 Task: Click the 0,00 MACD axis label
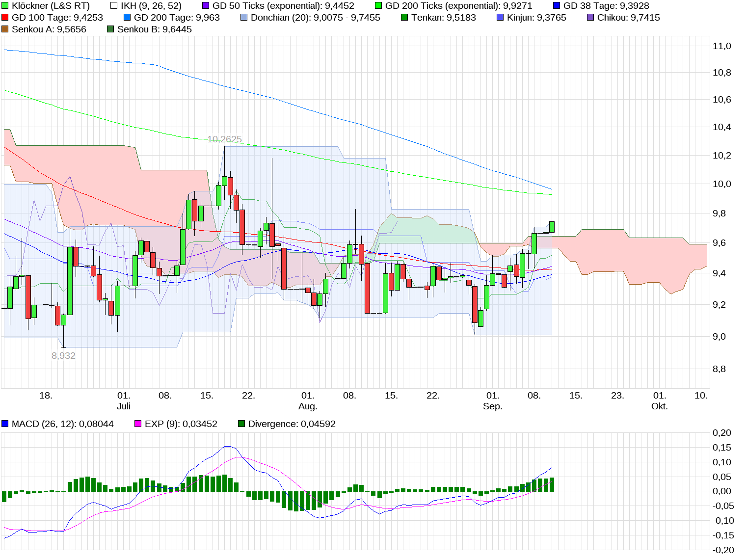(x=722, y=491)
